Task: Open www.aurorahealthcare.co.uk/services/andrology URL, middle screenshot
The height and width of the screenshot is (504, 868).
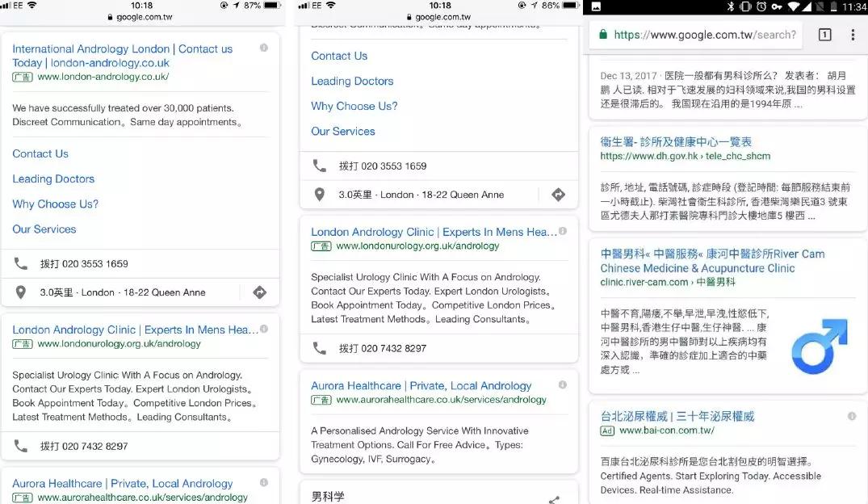Action: click(441, 400)
